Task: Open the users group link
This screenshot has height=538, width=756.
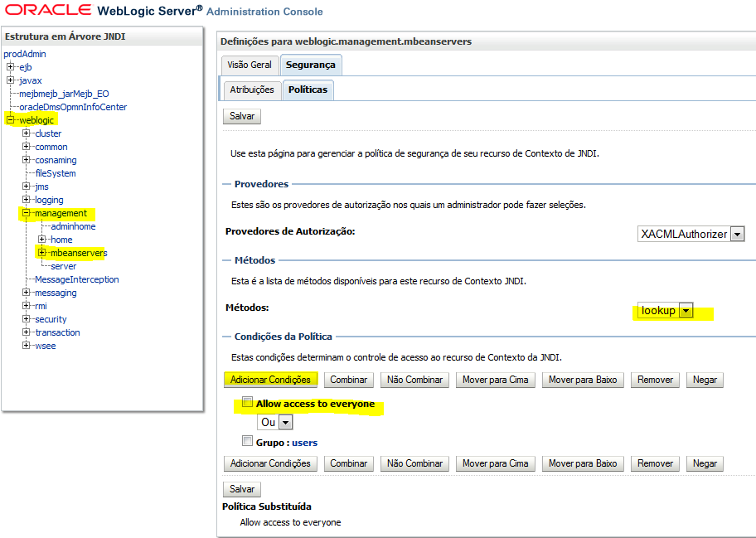Action: tap(305, 443)
